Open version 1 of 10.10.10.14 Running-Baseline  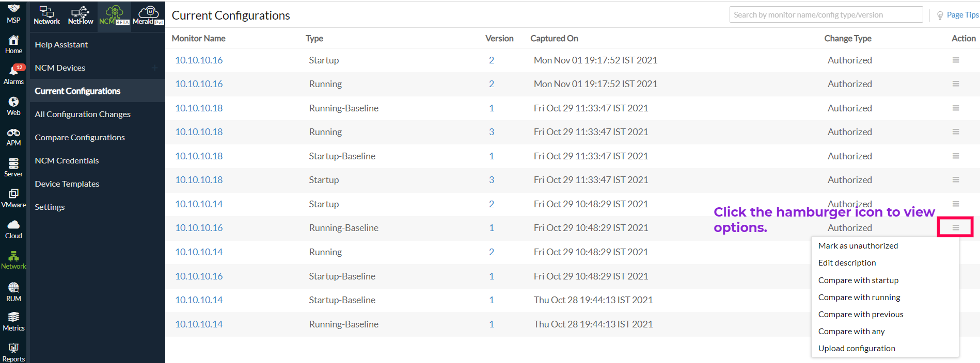[492, 324]
